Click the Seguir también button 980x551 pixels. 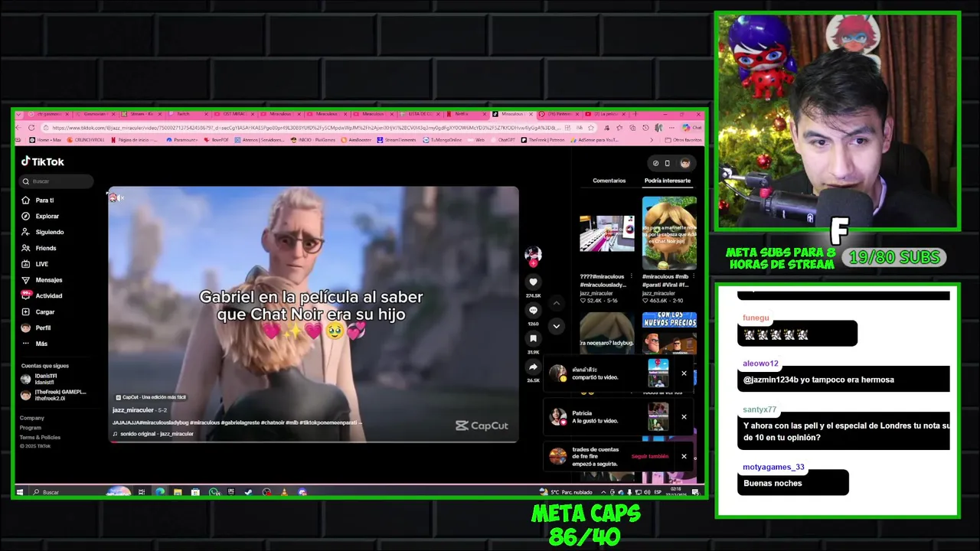[650, 456]
